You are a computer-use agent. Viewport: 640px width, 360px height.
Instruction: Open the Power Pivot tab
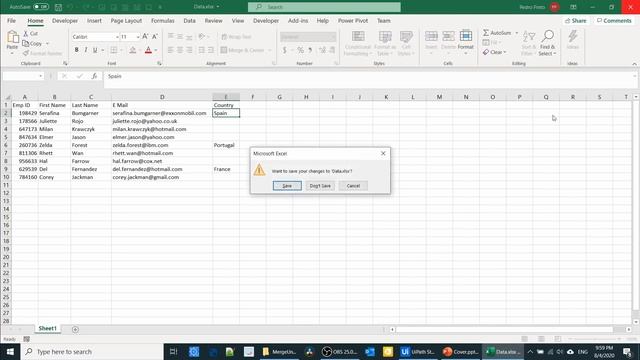click(353, 20)
